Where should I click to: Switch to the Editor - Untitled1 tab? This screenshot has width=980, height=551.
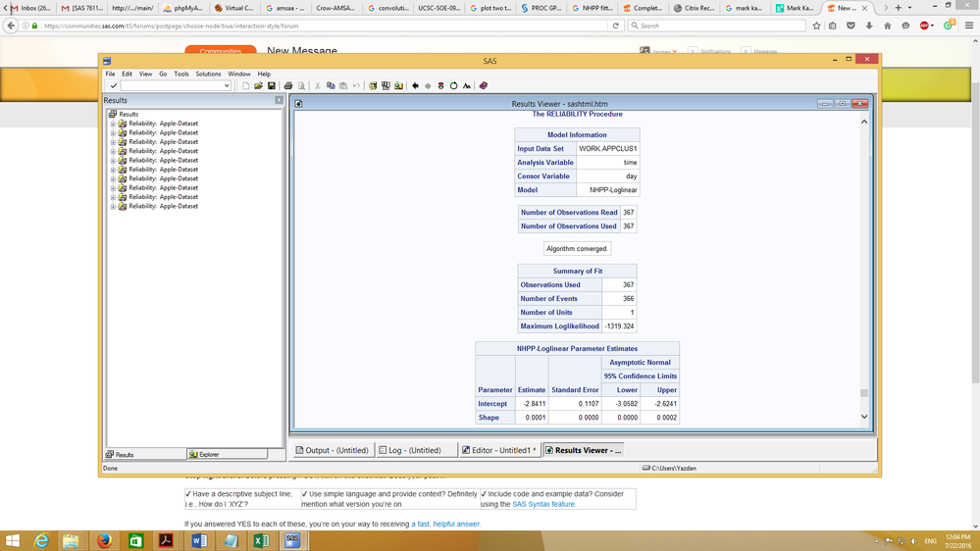pyautogui.click(x=499, y=450)
